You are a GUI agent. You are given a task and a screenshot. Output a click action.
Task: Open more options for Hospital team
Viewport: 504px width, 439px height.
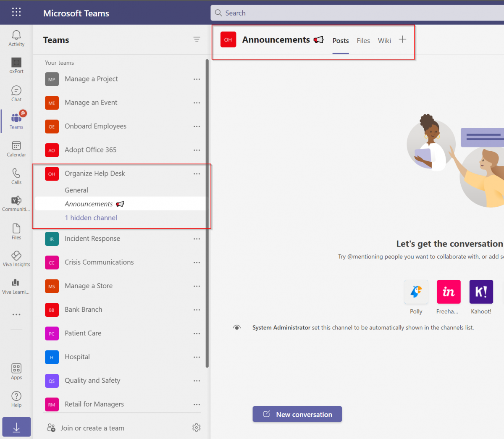point(197,357)
